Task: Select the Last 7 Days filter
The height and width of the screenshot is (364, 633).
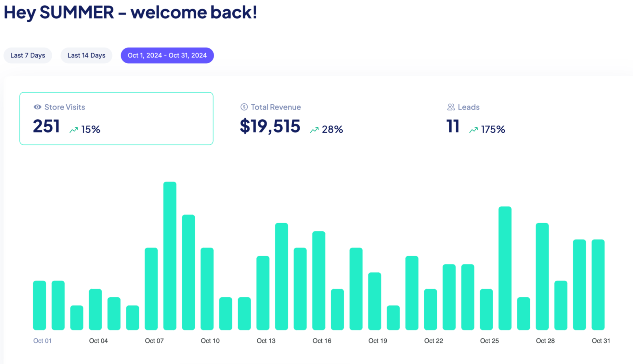Action: pos(28,56)
